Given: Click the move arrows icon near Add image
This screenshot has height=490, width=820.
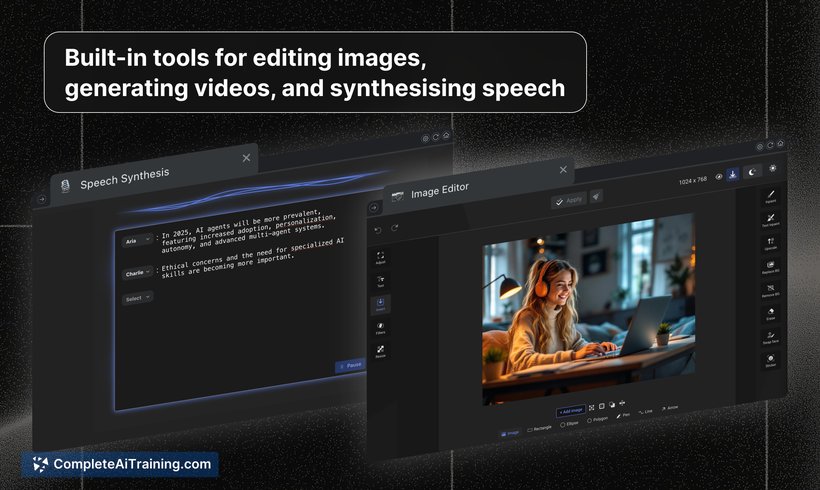Looking at the screenshot, I should [622, 403].
